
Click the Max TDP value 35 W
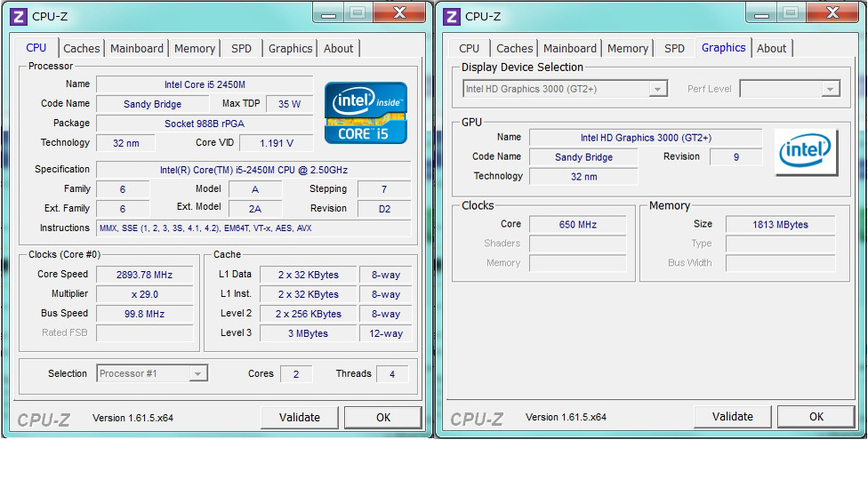(x=289, y=104)
